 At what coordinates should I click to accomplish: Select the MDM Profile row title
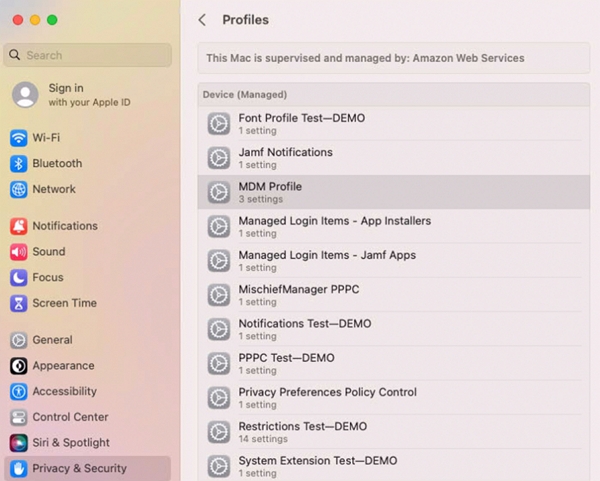point(270,186)
